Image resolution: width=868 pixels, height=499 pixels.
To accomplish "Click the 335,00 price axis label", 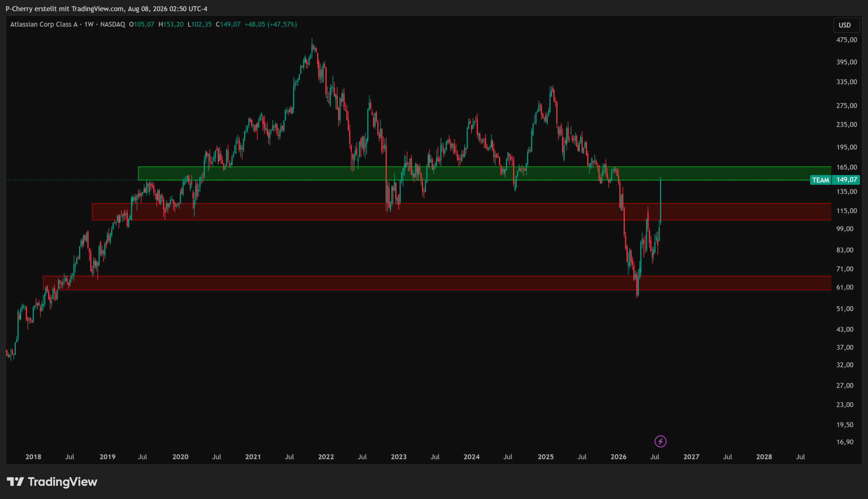I will pyautogui.click(x=846, y=82).
